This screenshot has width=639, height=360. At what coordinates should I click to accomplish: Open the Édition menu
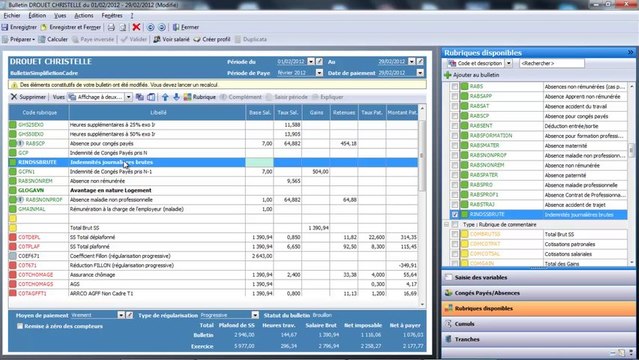[37, 15]
